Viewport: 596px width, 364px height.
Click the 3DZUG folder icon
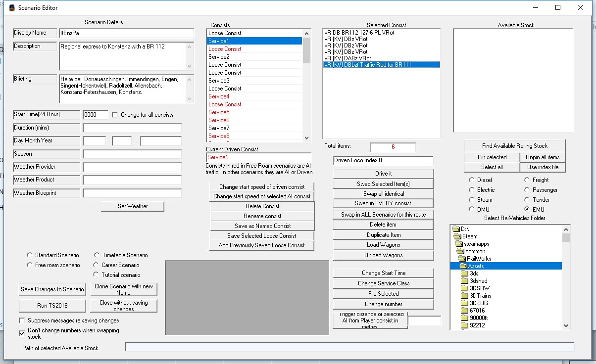(464, 303)
